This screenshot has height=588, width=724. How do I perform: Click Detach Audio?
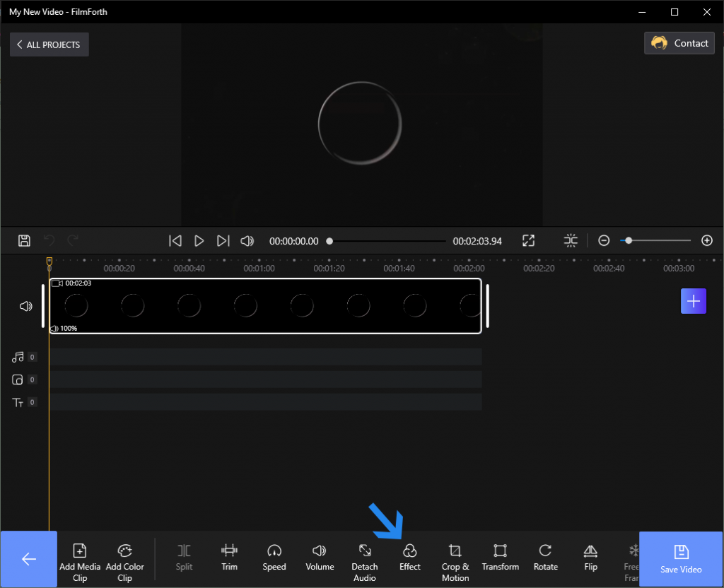click(x=365, y=562)
